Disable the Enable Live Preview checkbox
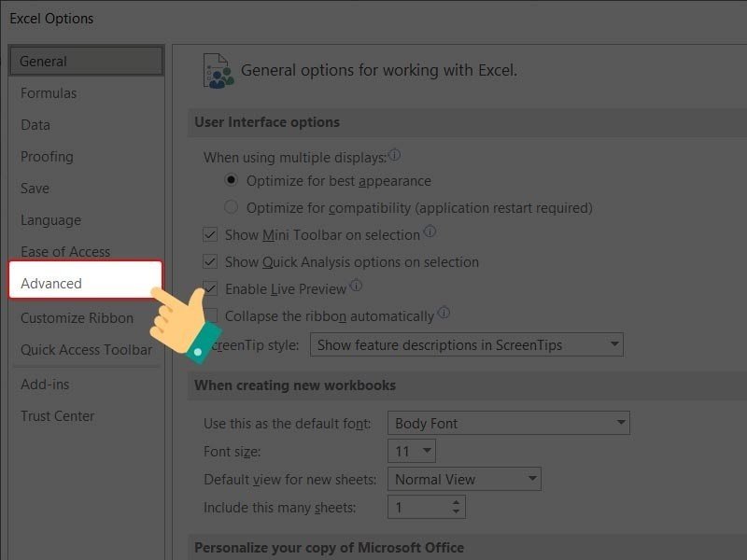 (x=210, y=289)
